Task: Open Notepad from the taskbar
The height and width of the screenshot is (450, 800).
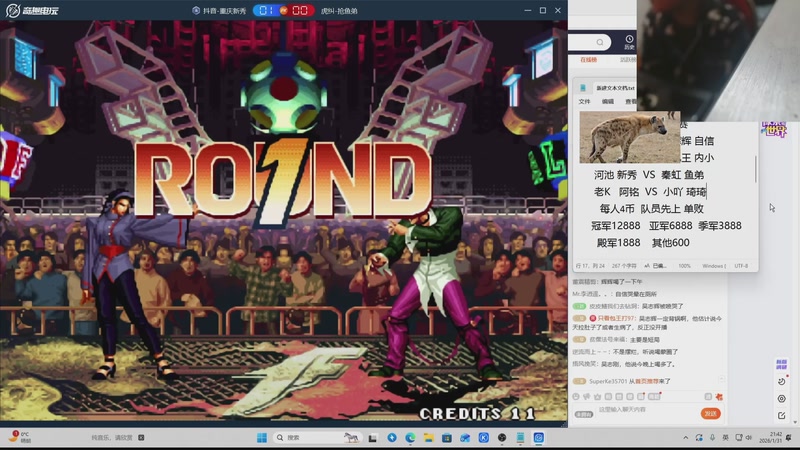Action: [x=520, y=438]
